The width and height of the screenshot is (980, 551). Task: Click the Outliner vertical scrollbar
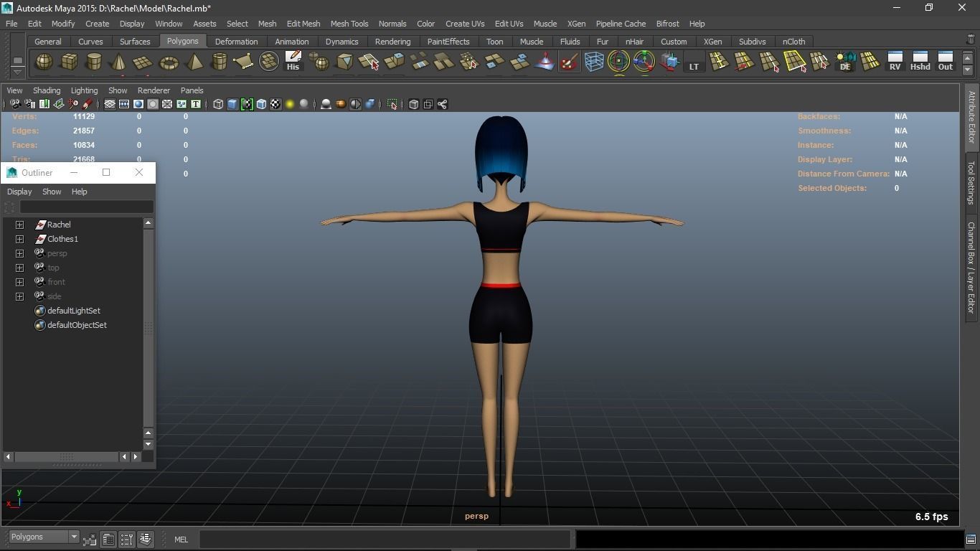(x=149, y=327)
